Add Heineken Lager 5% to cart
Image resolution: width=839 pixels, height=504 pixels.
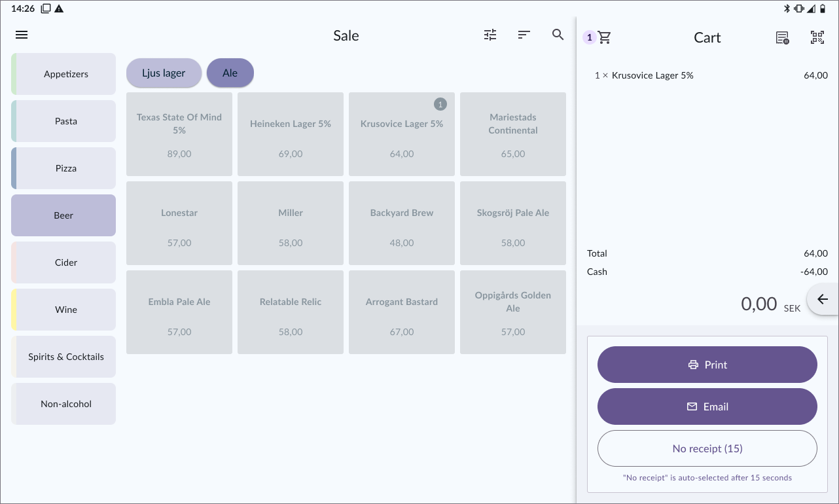pyautogui.click(x=291, y=134)
